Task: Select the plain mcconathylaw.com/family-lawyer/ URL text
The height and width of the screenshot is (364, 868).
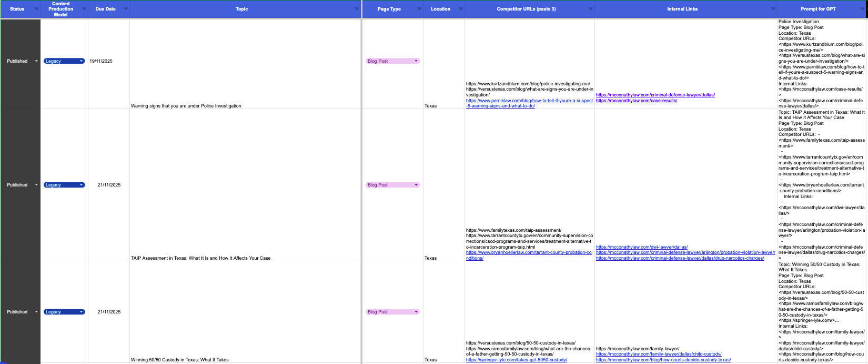Action: point(638,349)
